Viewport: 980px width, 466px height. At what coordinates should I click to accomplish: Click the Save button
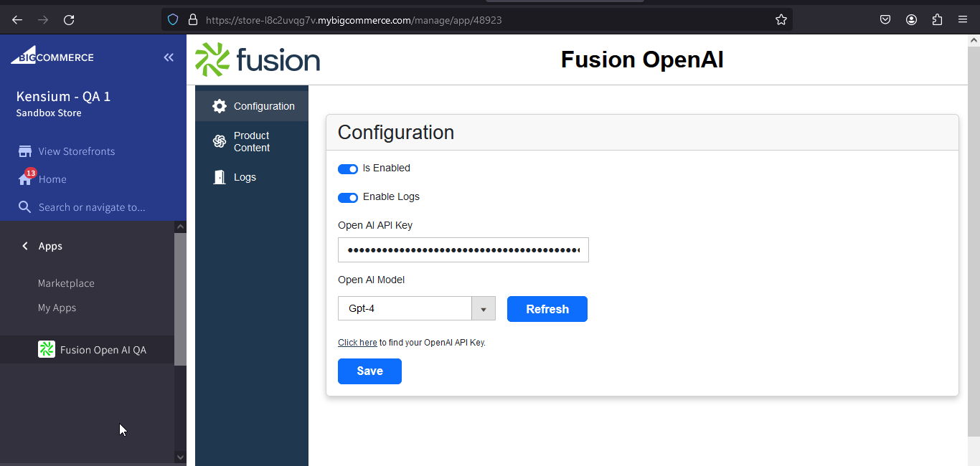pyautogui.click(x=369, y=371)
